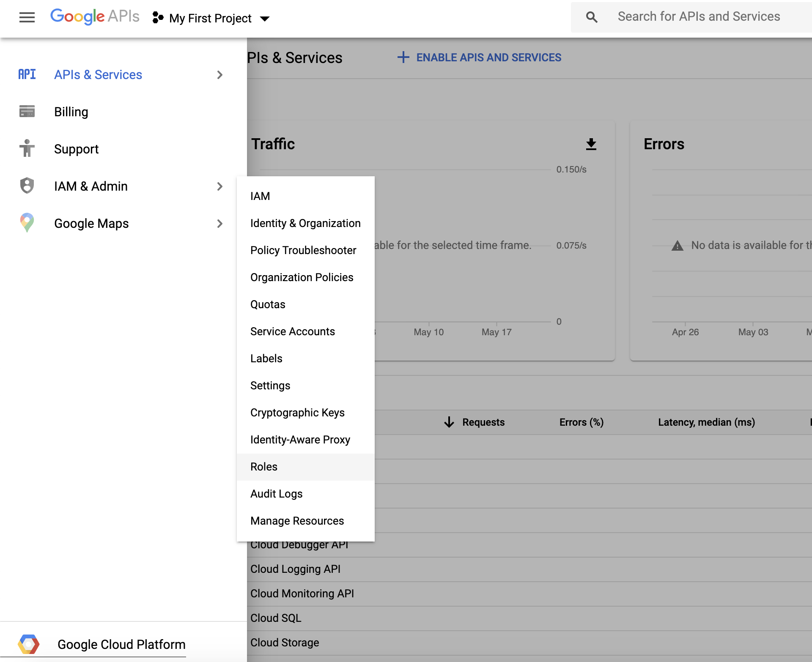The image size is (812, 662).
Task: Click Enable APIs and Services button
Action: click(480, 57)
